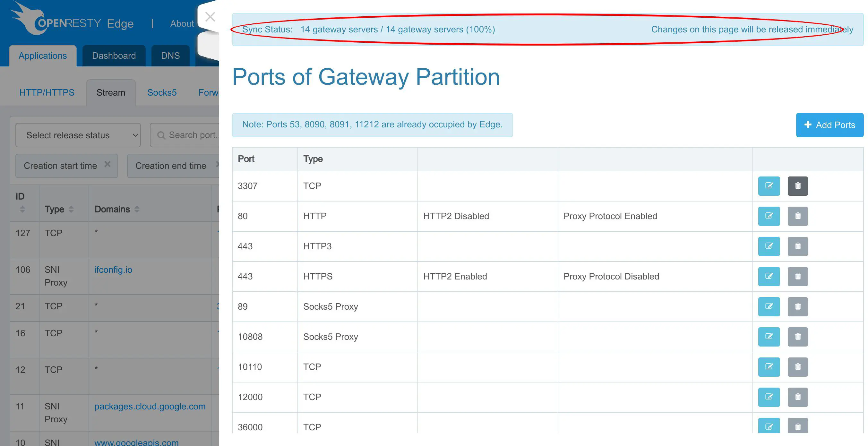Delete the port 3307 TCP entry
The width and height of the screenshot is (868, 446).
(797, 185)
